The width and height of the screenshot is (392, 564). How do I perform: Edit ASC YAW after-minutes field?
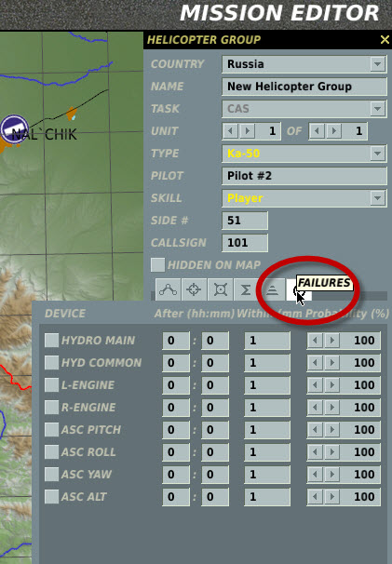click(215, 474)
